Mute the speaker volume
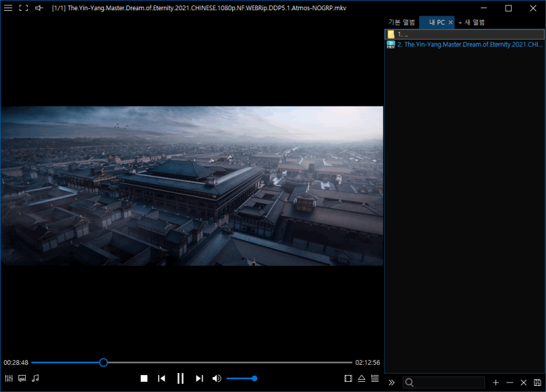 pos(216,378)
